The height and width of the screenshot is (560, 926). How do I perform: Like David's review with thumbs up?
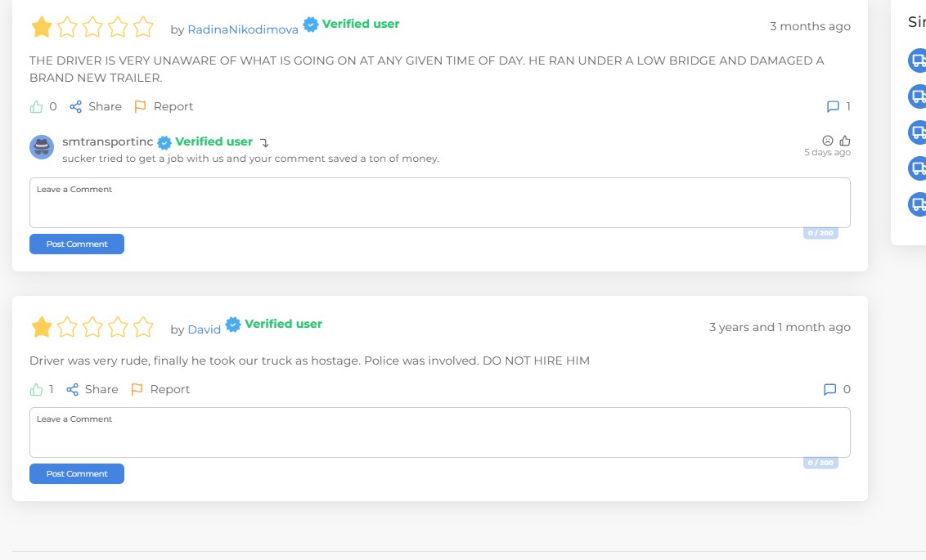(x=36, y=389)
